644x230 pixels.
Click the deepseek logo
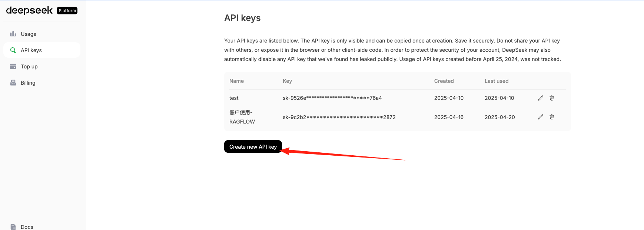[29, 10]
